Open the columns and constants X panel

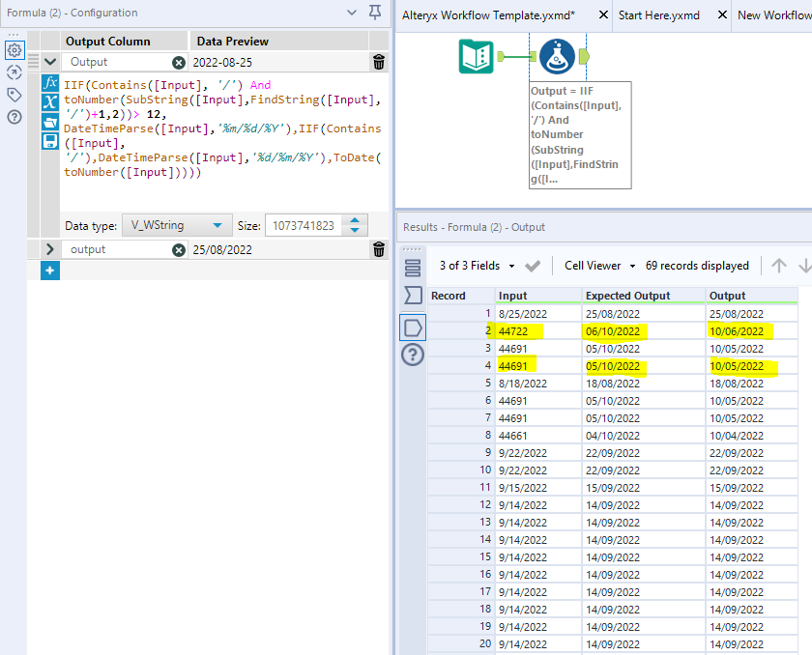point(50,101)
